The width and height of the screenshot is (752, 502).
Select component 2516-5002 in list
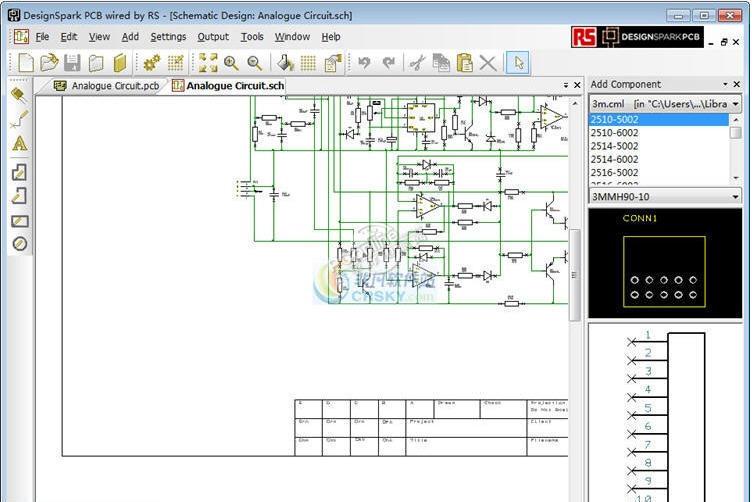[x=658, y=173]
